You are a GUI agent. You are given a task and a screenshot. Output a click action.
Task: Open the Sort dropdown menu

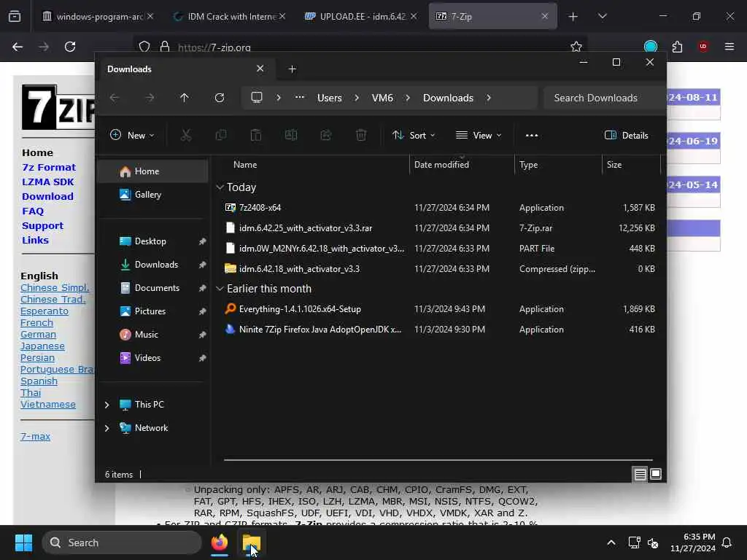click(413, 135)
